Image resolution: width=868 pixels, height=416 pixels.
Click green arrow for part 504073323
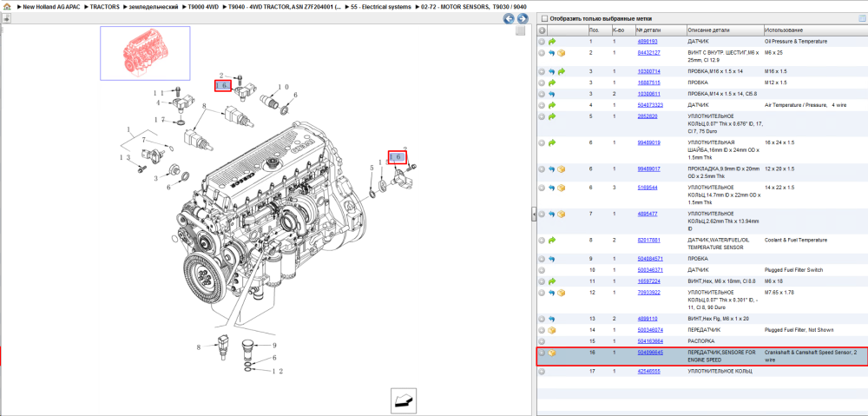[552, 105]
